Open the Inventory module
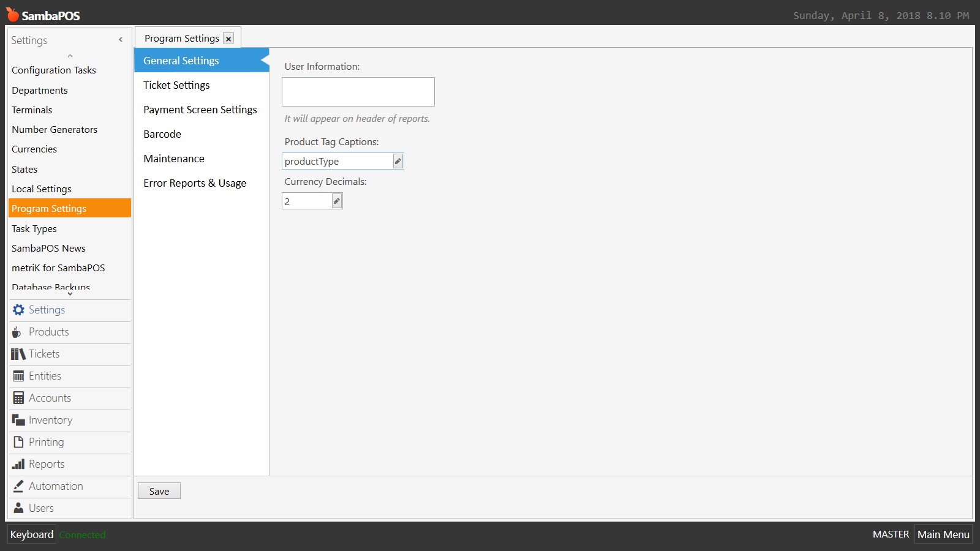The image size is (980, 551). tap(70, 420)
